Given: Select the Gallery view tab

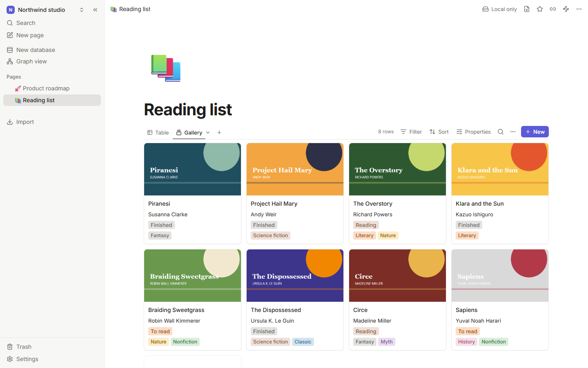Looking at the screenshot, I should pyautogui.click(x=189, y=132).
